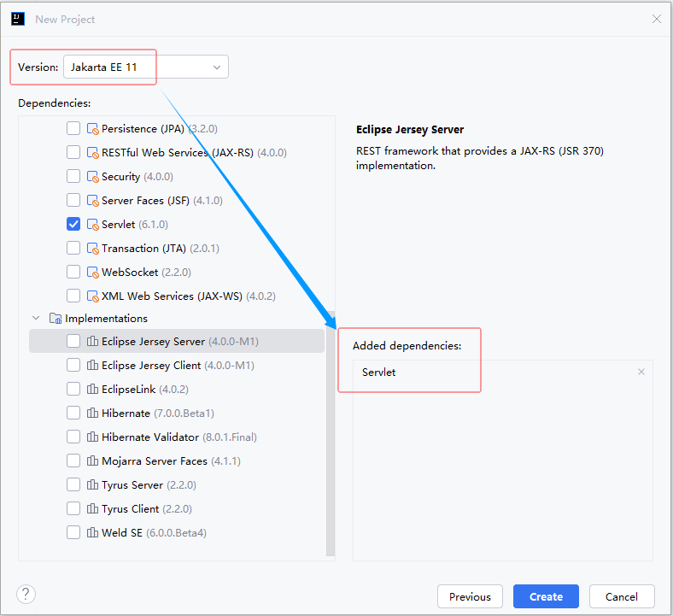The width and height of the screenshot is (673, 616).
Task: Click the XML Web Services specification icon
Action: click(93, 296)
